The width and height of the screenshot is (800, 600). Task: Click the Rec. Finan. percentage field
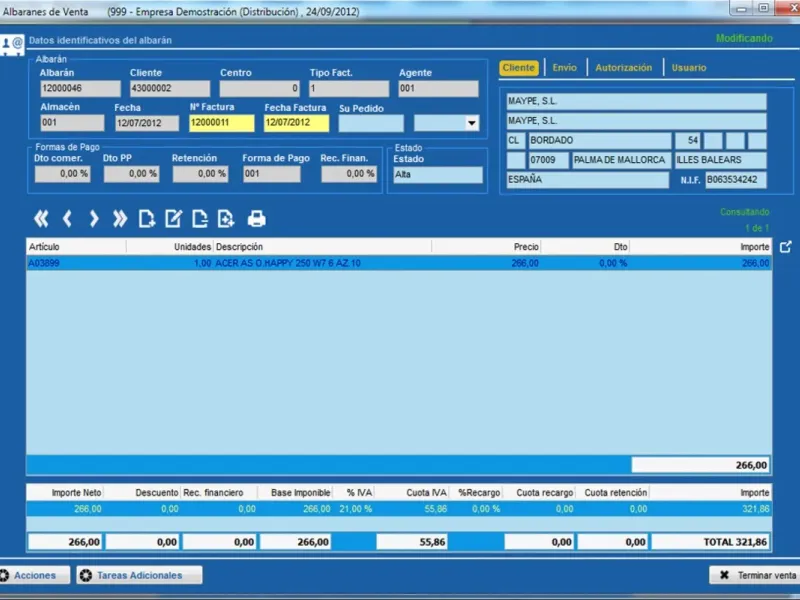tap(349, 174)
